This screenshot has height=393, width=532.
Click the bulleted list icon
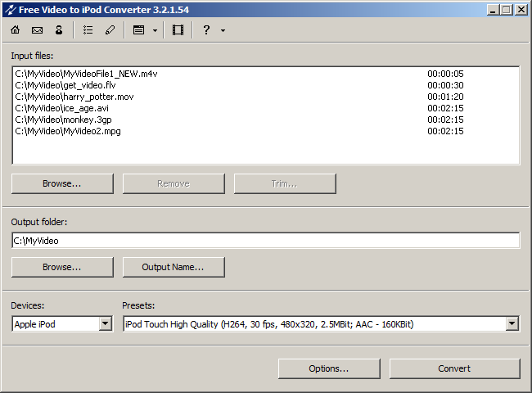(x=88, y=30)
